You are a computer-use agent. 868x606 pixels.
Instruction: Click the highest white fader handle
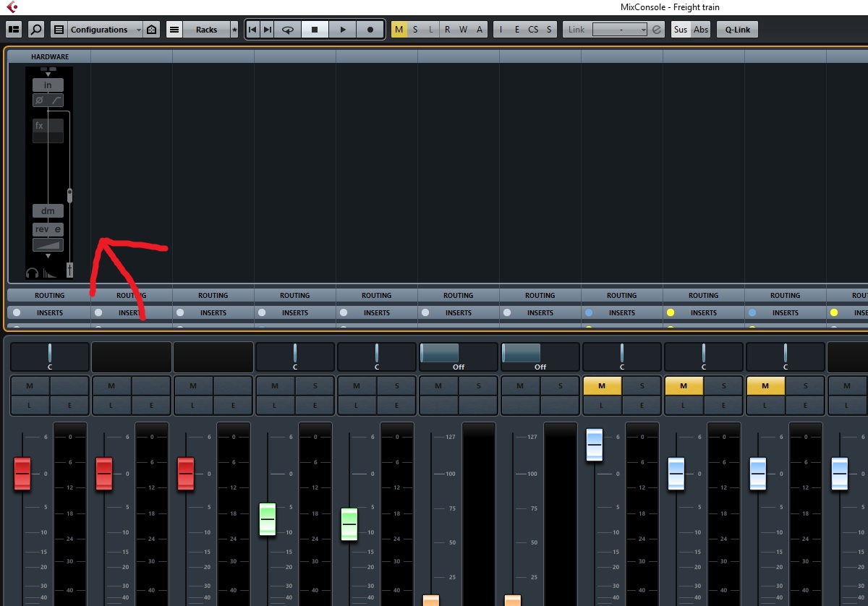click(x=595, y=445)
